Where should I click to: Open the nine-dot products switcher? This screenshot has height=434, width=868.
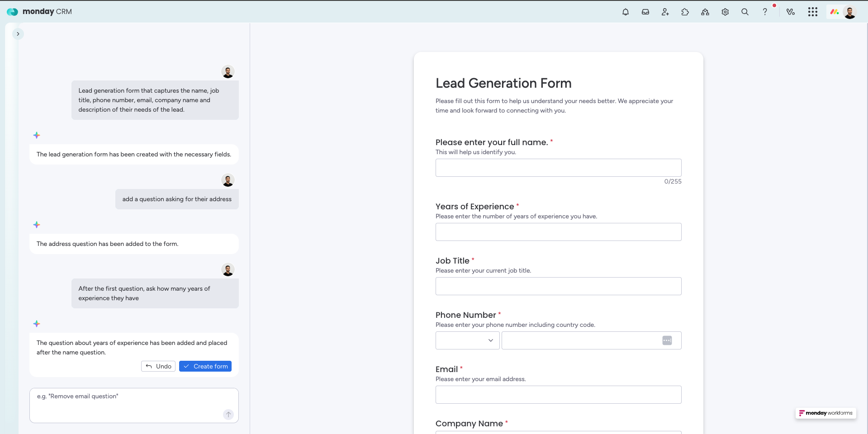813,12
